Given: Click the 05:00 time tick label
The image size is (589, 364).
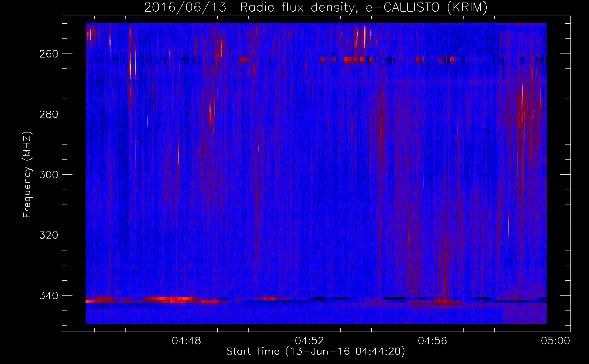Looking at the screenshot, I should pyautogui.click(x=556, y=341).
